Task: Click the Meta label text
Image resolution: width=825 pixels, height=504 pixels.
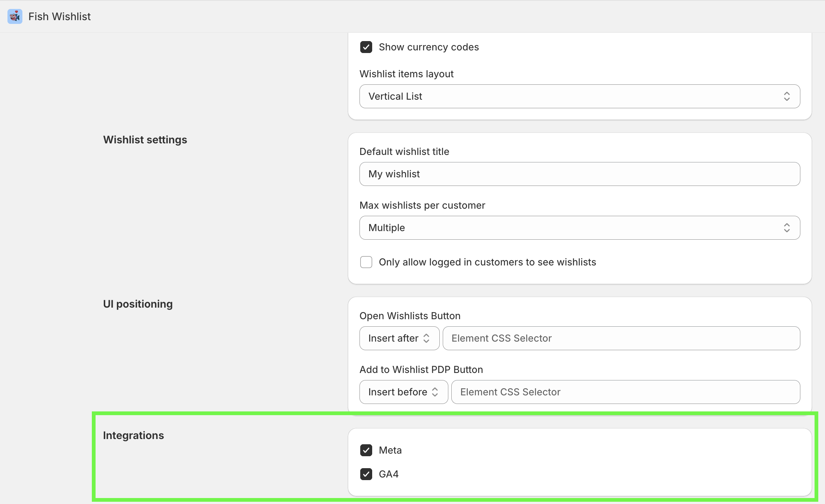Action: pyautogui.click(x=390, y=450)
